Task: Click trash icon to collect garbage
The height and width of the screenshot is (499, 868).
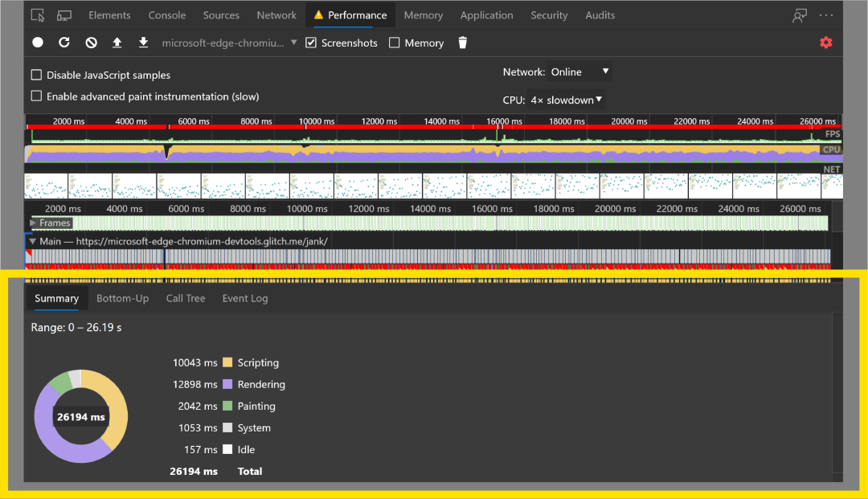Action: (x=462, y=43)
